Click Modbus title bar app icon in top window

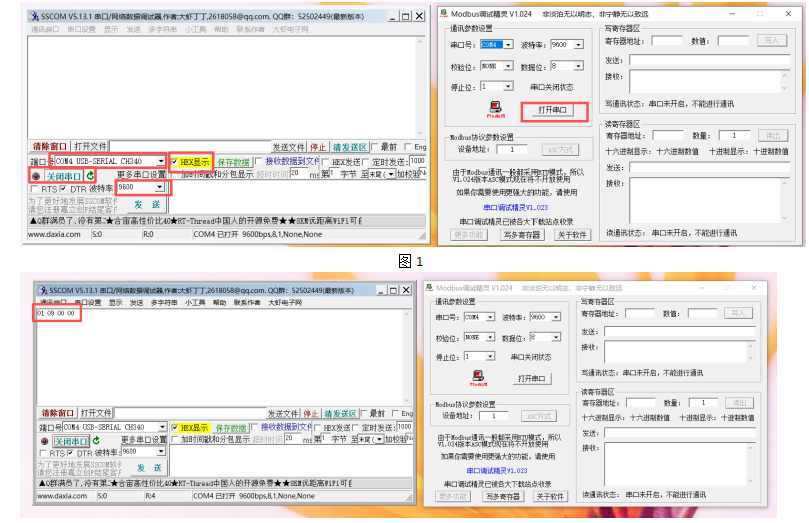tap(446, 14)
